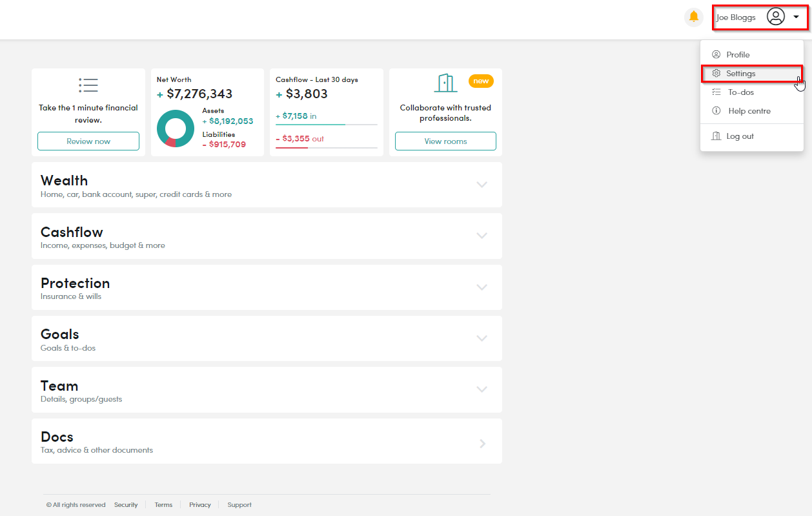Click the teal cash-in progress bar

pos(327,125)
